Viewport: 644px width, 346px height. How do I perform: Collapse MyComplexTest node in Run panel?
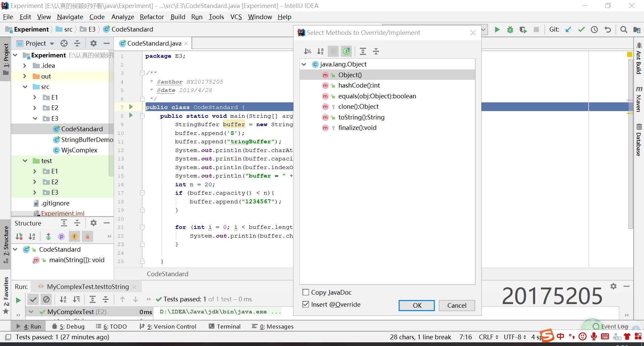[31, 312]
